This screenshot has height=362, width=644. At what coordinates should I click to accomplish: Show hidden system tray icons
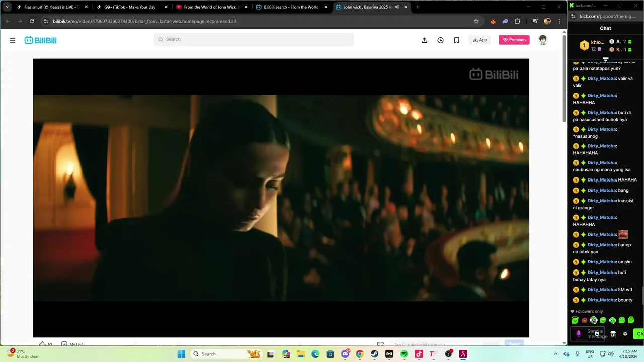(x=555, y=354)
